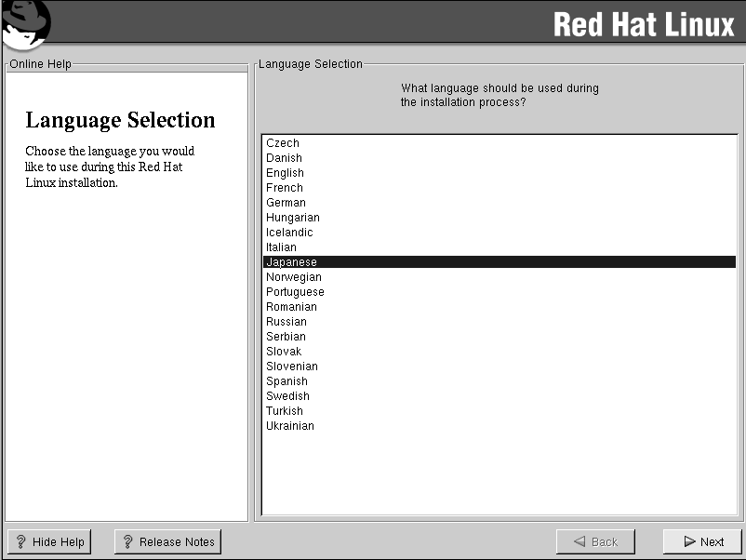Choose Hungarian in the language list
The height and width of the screenshot is (560, 746).
(292, 218)
